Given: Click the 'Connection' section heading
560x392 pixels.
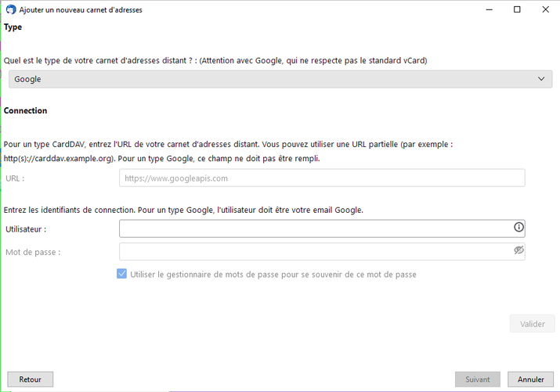Looking at the screenshot, I should pyautogui.click(x=25, y=110).
